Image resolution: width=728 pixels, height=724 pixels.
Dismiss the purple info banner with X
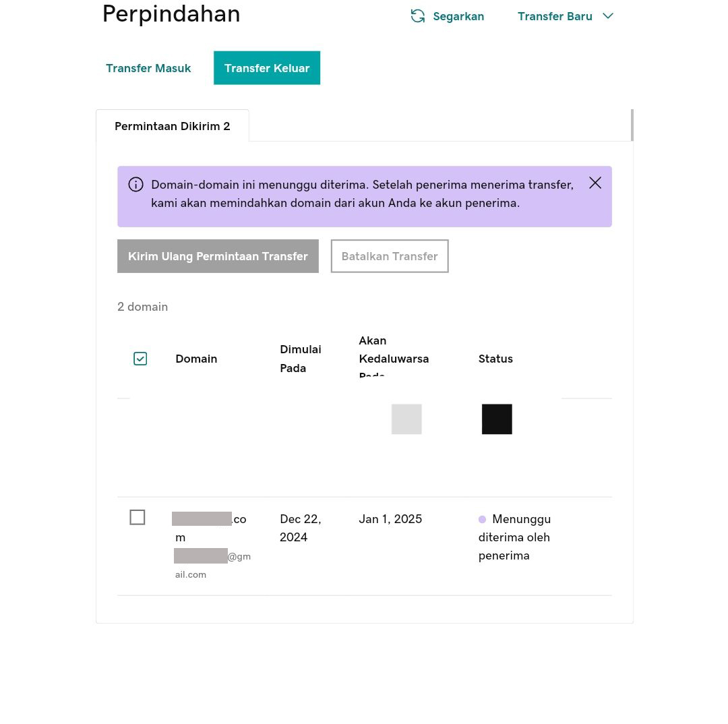point(595,183)
